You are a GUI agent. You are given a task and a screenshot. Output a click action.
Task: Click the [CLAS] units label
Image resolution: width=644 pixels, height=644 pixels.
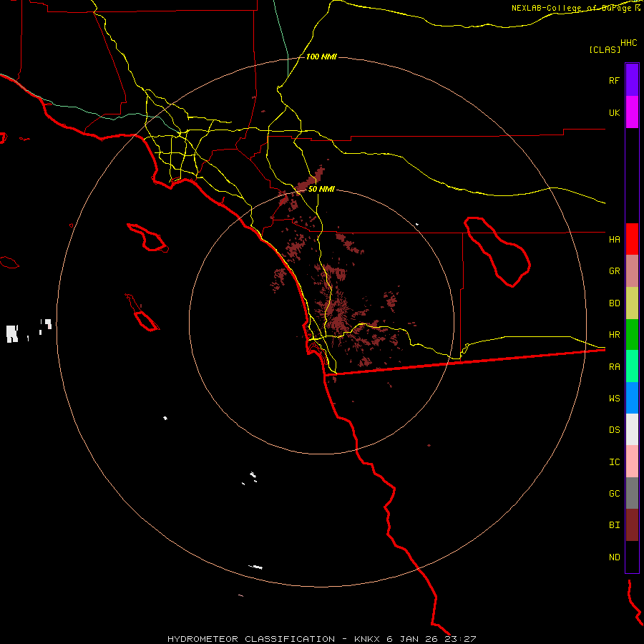click(x=605, y=49)
